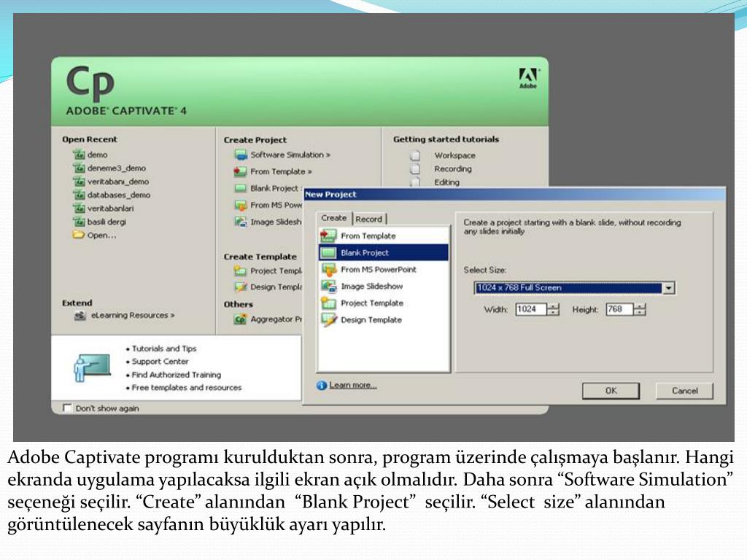The height and width of the screenshot is (560, 747).
Task: Click the Height input field
Action: click(620, 309)
